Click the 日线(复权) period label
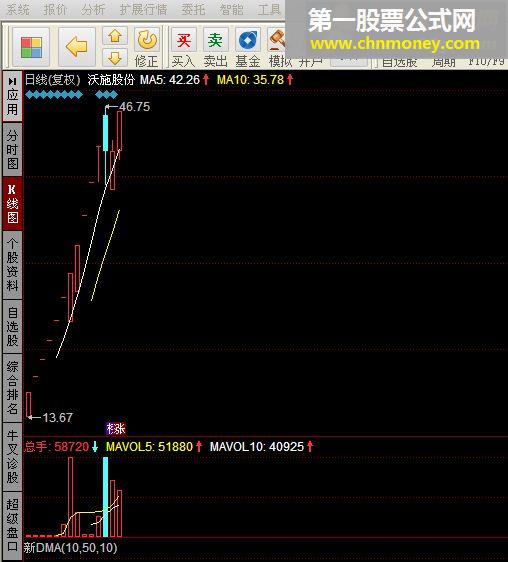Screen dimensions: 508x562 point(53,80)
